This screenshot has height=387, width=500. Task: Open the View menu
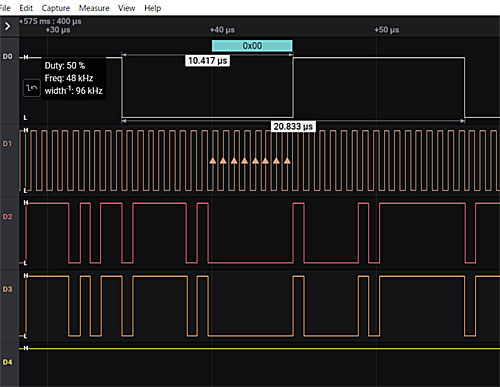click(x=126, y=8)
